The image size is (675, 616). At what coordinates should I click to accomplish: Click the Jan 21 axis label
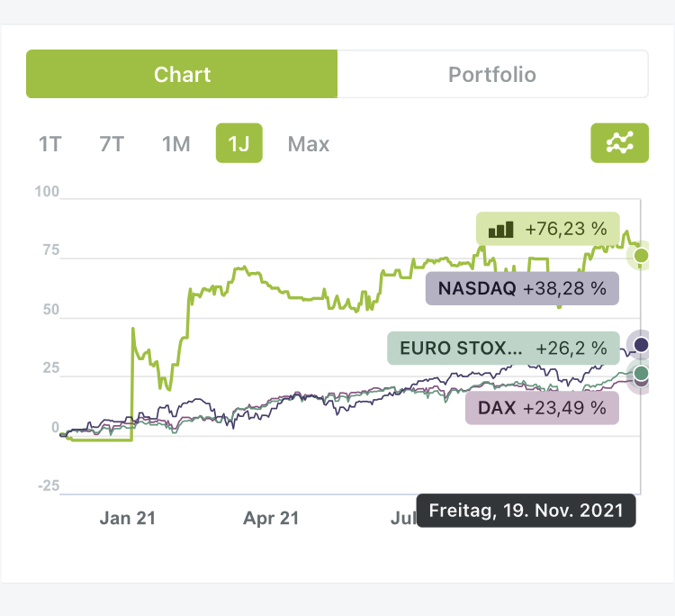(127, 518)
